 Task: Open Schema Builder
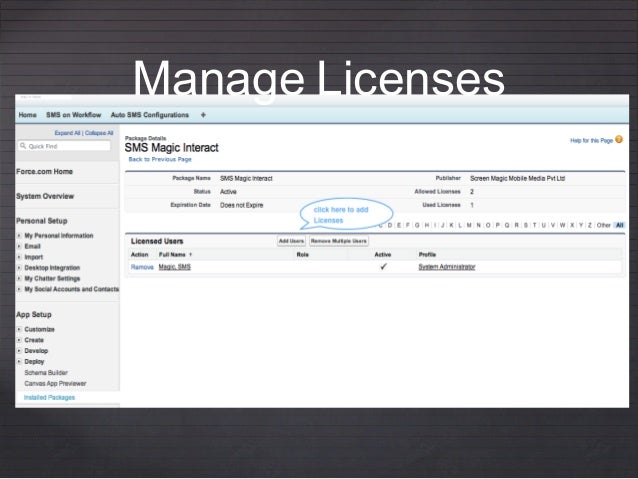(46, 373)
